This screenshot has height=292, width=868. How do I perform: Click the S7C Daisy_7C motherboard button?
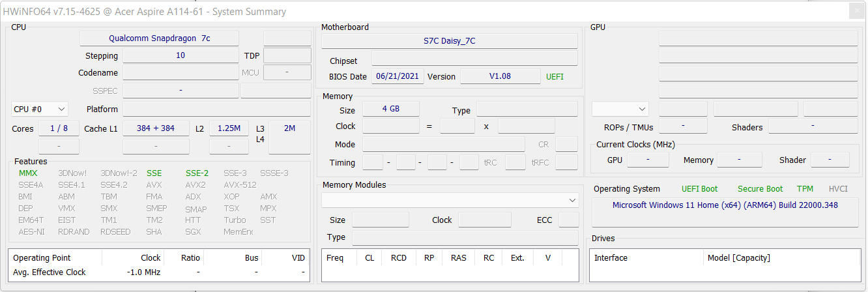tap(449, 41)
